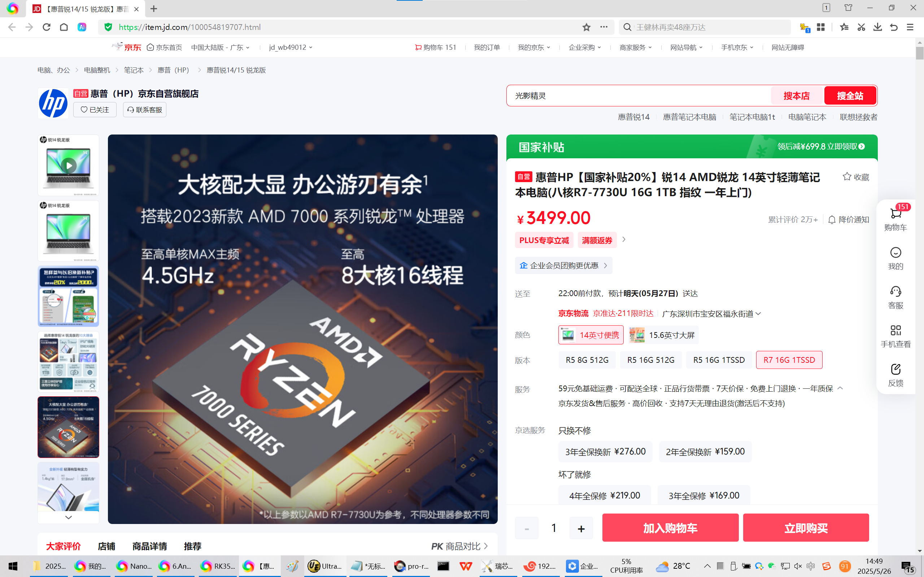Click the 搜本店 search button
The height and width of the screenshot is (577, 924).
coord(796,96)
